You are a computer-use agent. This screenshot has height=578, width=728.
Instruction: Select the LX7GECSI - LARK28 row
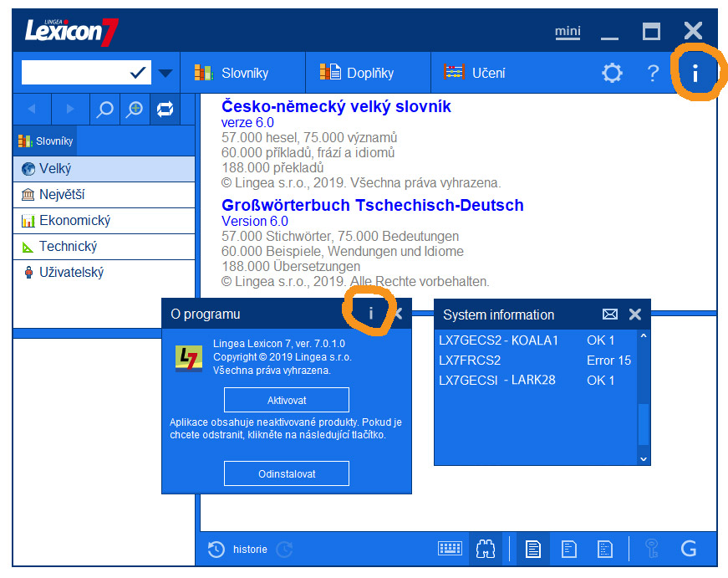click(536, 381)
